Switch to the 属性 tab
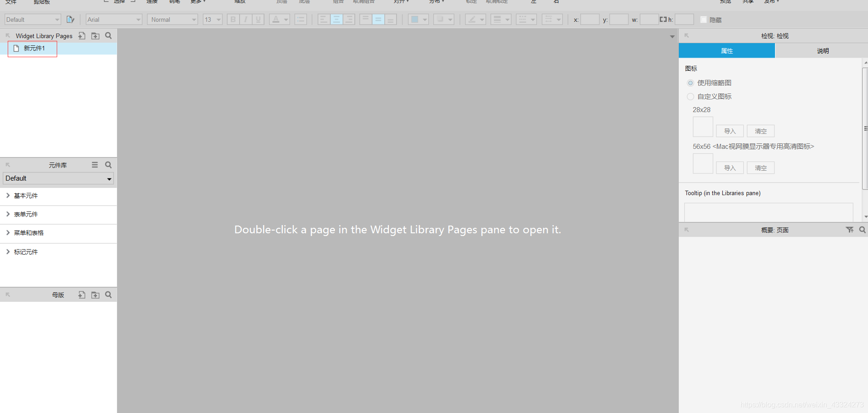 (727, 51)
